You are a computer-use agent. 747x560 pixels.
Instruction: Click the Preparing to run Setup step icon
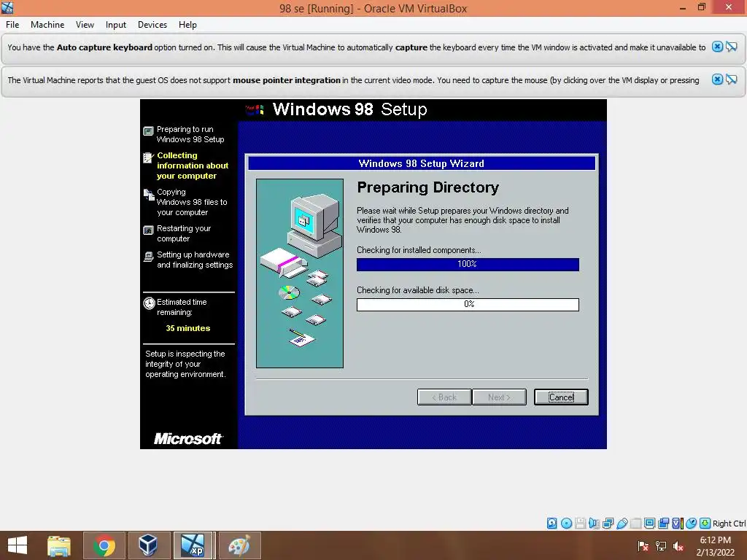tap(149, 131)
